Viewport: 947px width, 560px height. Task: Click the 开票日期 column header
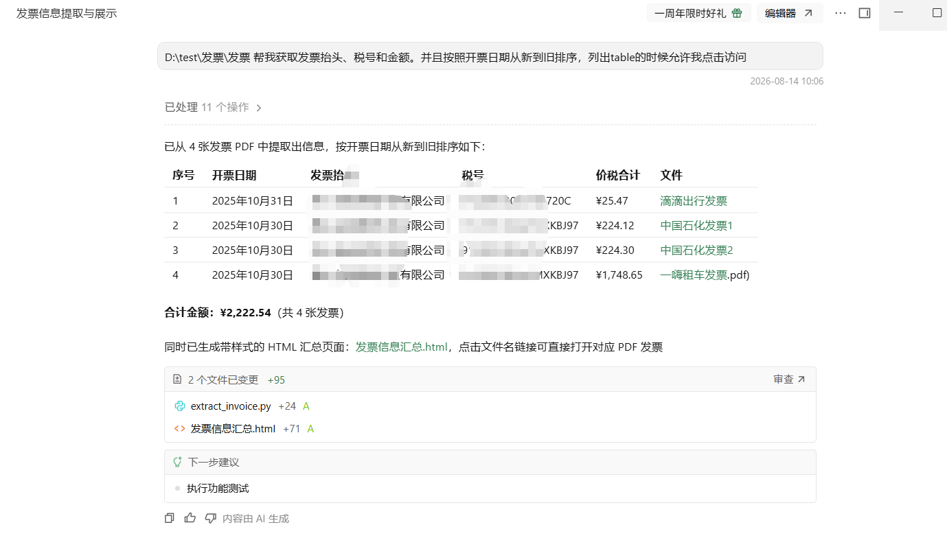[x=234, y=176]
